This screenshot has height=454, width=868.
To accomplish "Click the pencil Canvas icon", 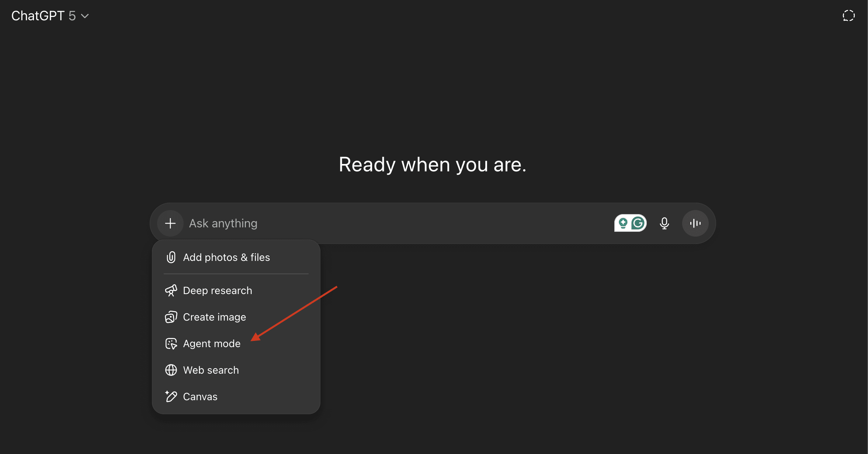I will (171, 397).
